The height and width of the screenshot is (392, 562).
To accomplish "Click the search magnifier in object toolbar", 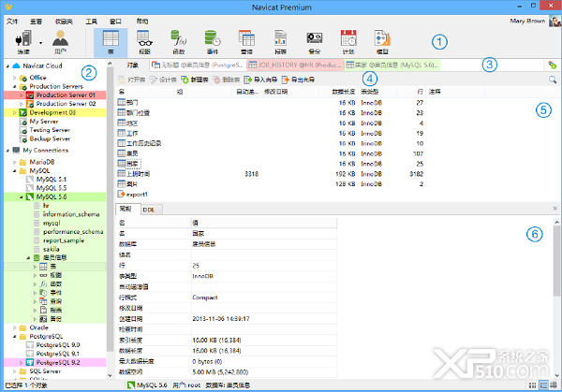I will point(553,80).
